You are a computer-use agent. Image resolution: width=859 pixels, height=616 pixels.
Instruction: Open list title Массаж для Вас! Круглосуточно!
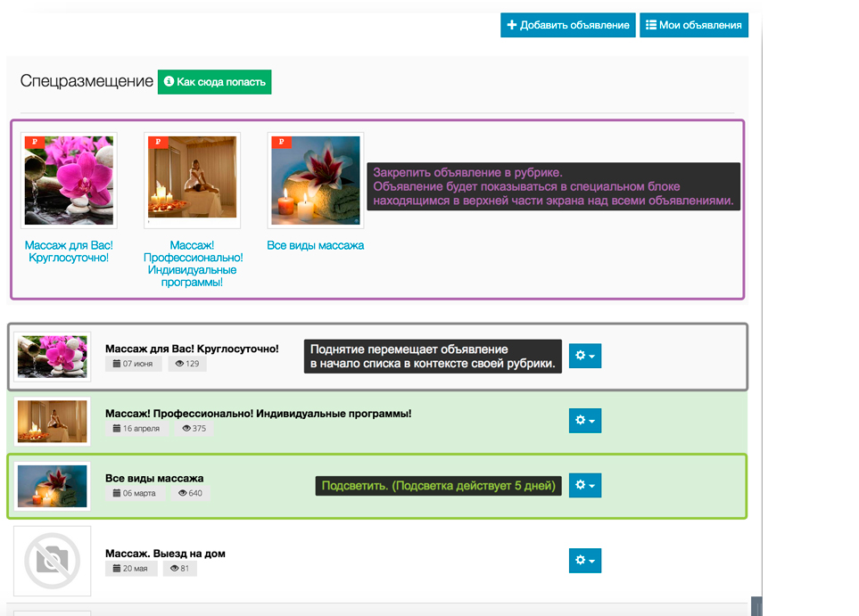[x=192, y=349]
